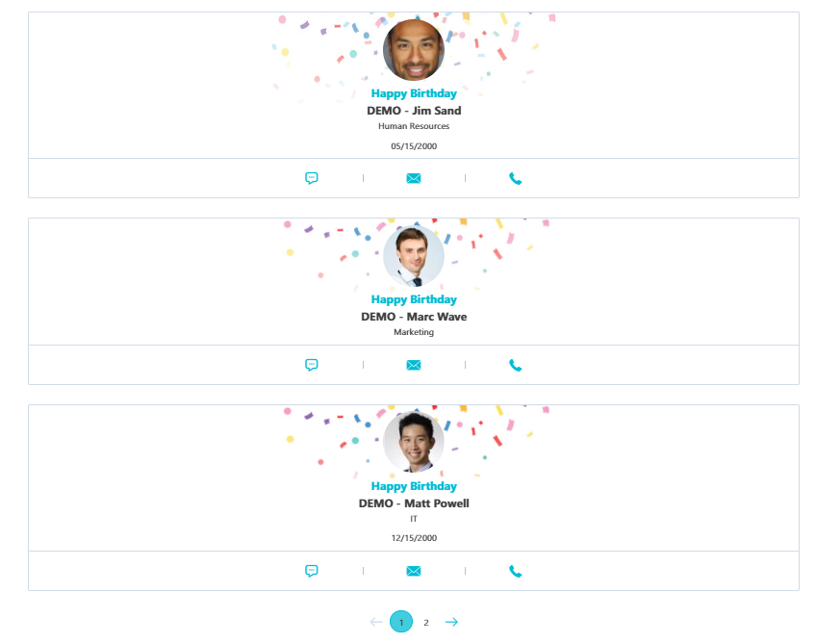The width and height of the screenshot is (816, 644).
Task: Click the next page arrow
Action: 451,622
